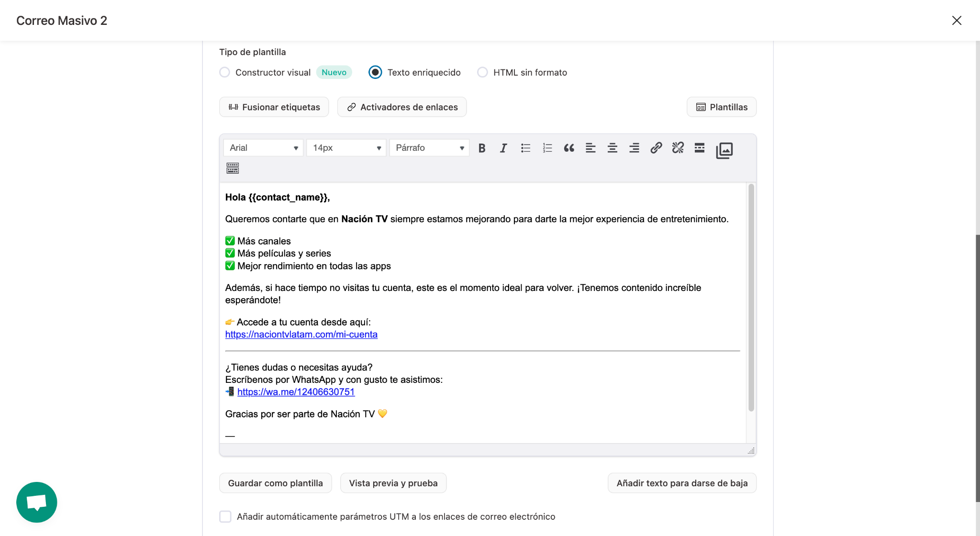
Task: Enable automatic UTM parameters checkbox
Action: [x=225, y=516]
